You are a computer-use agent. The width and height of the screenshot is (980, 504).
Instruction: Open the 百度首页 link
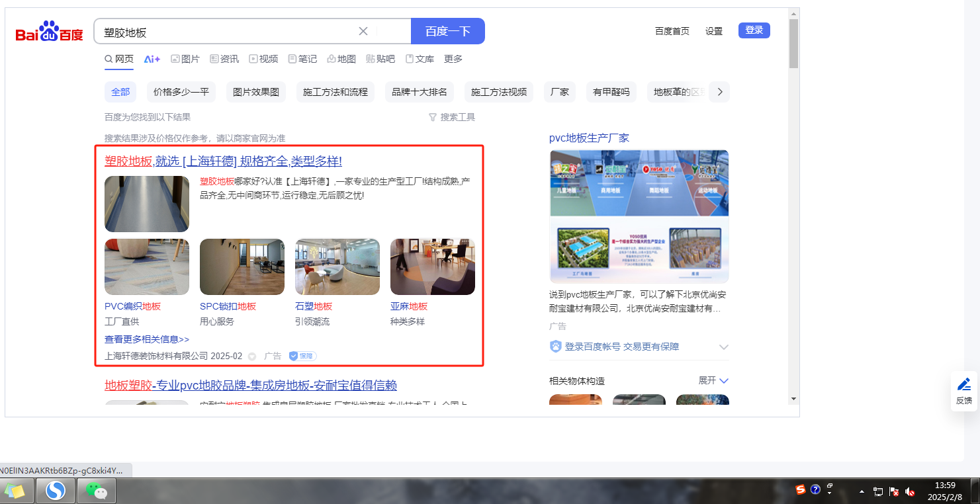[672, 31]
